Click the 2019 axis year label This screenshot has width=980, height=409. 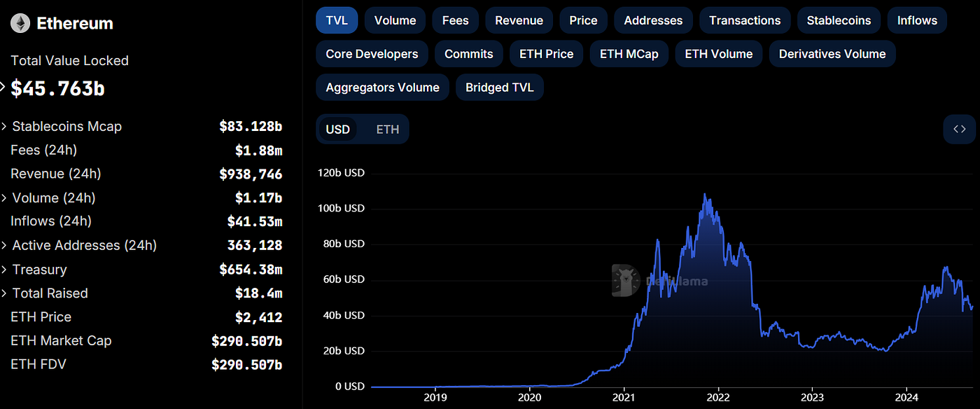[x=435, y=398]
